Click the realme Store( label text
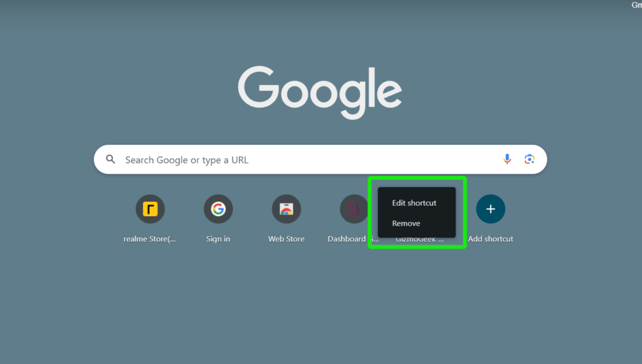Viewport: 642px width, 364px height. coord(149,239)
